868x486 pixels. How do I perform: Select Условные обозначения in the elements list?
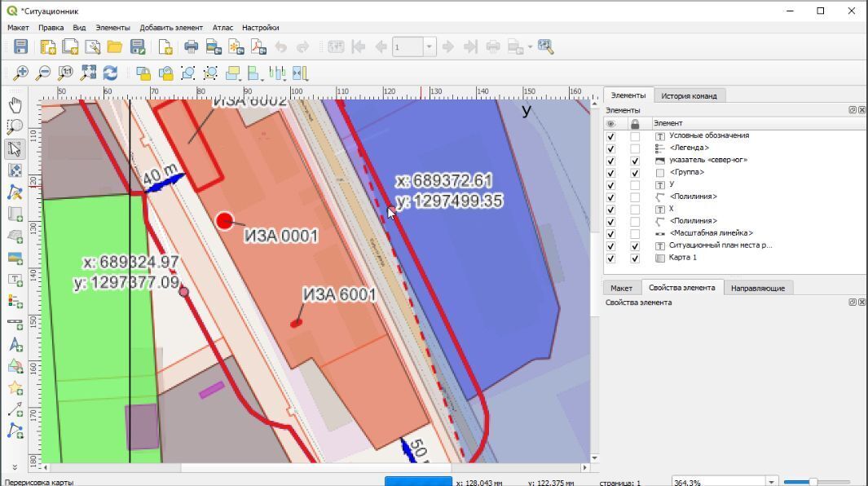tap(708, 135)
